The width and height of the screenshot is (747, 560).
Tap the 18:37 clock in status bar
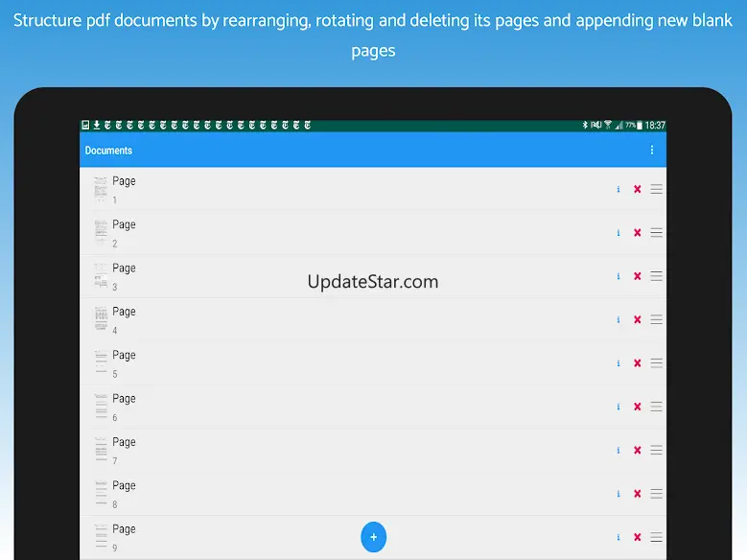(x=655, y=126)
